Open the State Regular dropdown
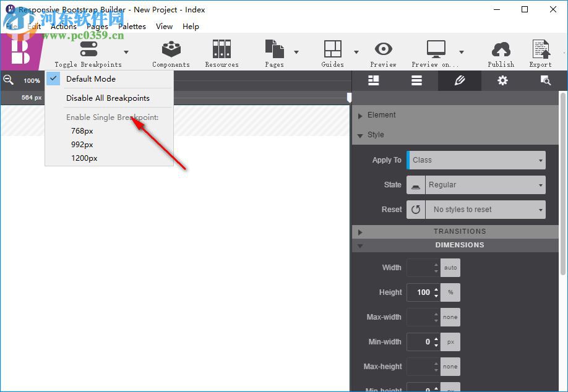 485,184
